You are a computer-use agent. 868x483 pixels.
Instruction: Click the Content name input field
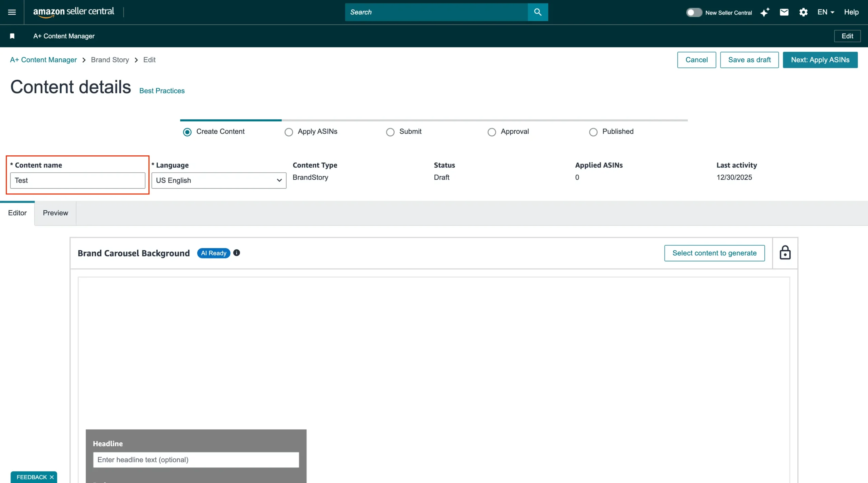click(78, 180)
